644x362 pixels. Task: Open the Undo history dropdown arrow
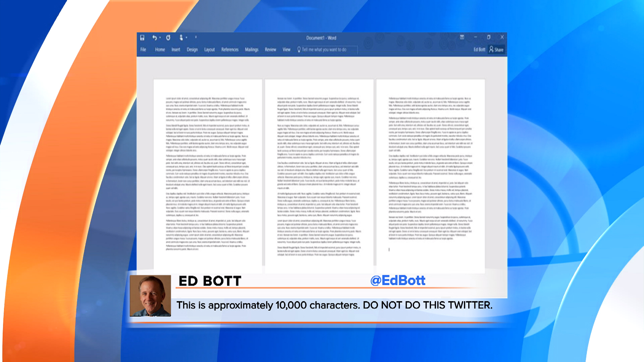[x=160, y=38]
